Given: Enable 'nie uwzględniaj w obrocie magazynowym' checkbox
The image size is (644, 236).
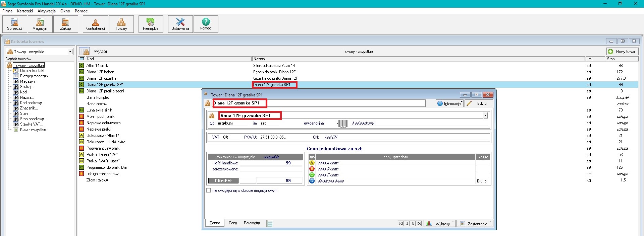Looking at the screenshot, I should click(209, 190).
